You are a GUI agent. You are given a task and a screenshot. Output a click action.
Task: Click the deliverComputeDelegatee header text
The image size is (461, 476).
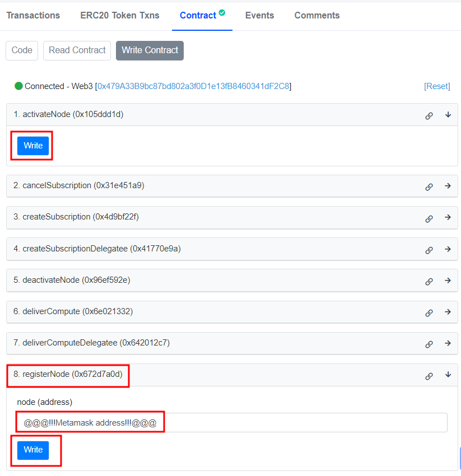(x=92, y=343)
